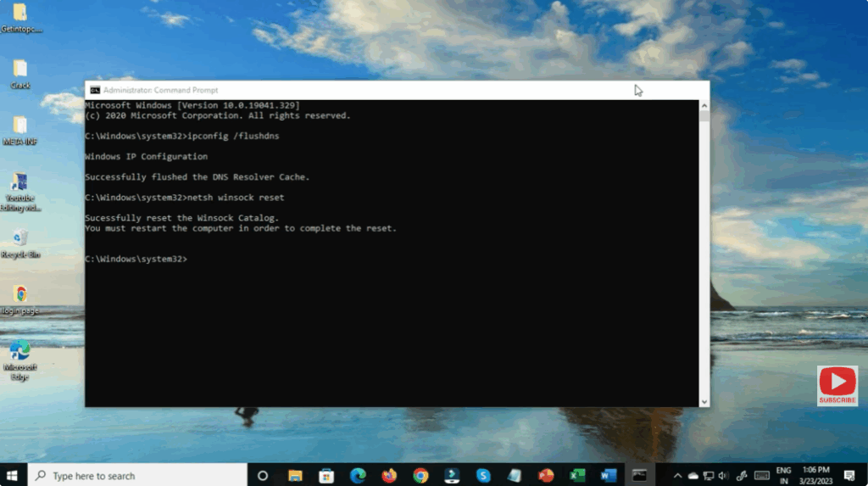Open Skype from the taskbar

pyautogui.click(x=483, y=476)
